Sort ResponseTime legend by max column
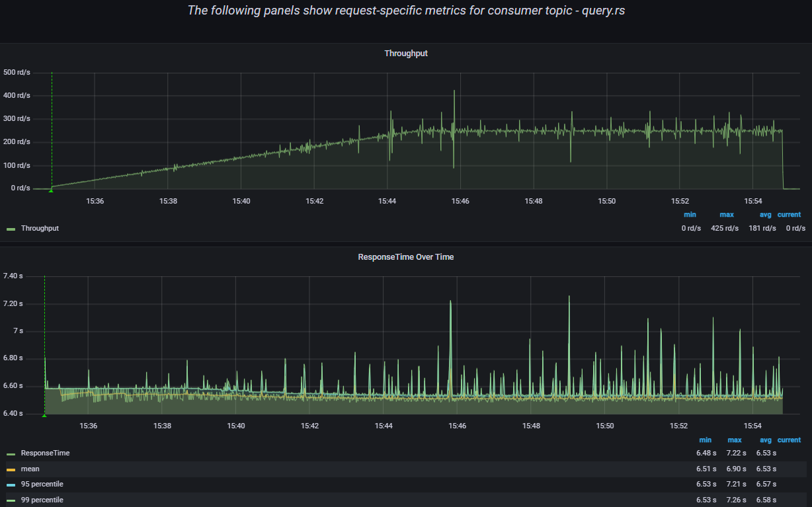 pos(735,440)
